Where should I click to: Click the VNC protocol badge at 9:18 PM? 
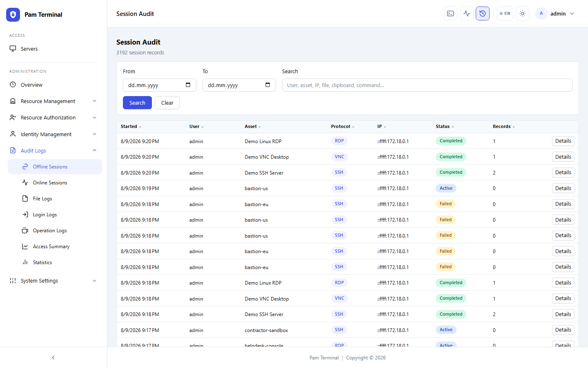point(339,298)
